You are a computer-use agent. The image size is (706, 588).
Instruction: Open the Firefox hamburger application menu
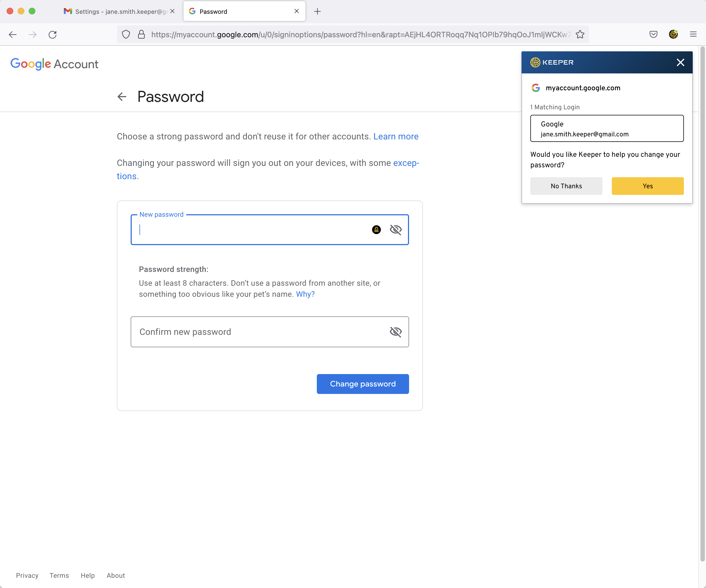(693, 34)
